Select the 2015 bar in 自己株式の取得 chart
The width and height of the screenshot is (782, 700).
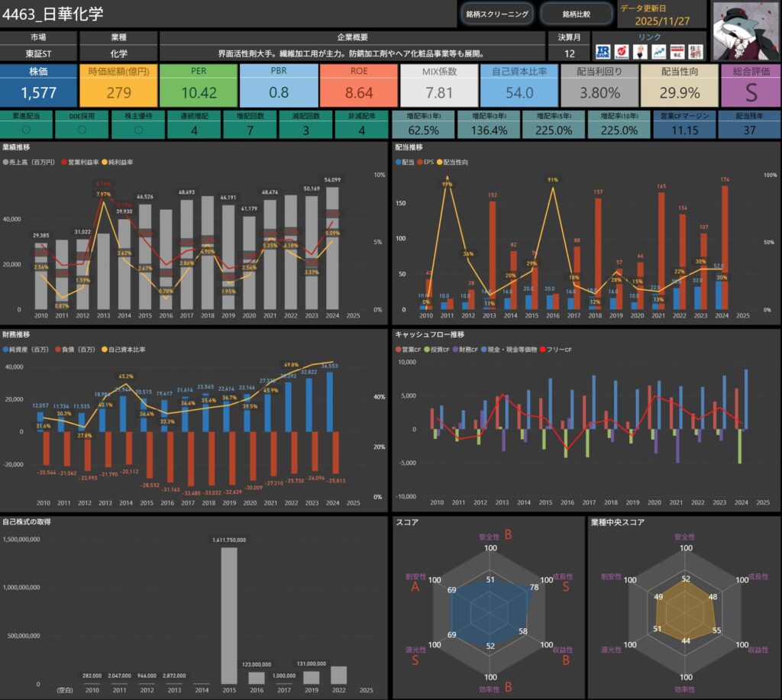click(x=228, y=615)
